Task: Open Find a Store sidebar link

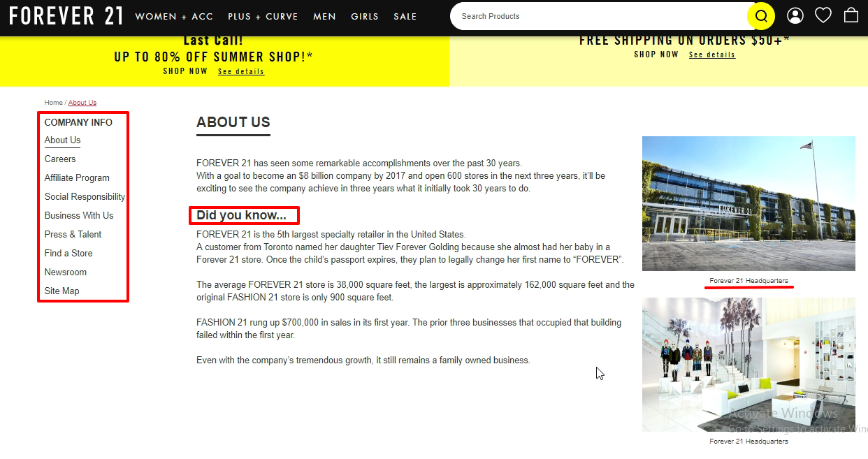Action: click(x=68, y=253)
